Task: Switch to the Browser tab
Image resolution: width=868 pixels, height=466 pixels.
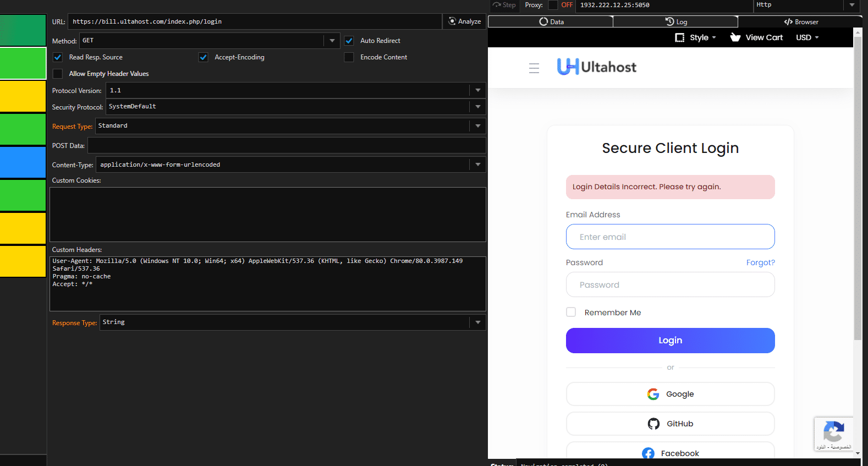Action: [x=800, y=21]
